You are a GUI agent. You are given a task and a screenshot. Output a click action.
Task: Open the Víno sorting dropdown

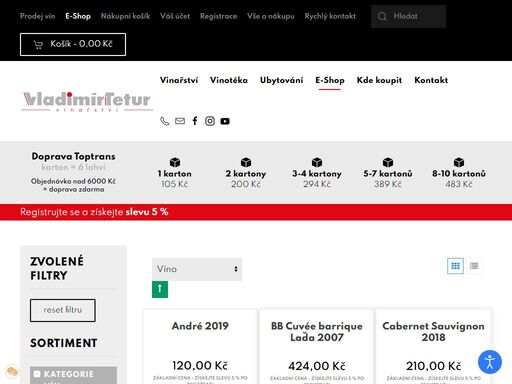pos(197,269)
